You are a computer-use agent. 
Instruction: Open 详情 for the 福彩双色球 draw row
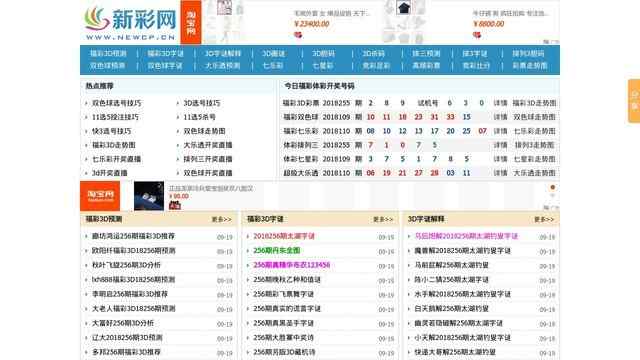click(x=500, y=117)
